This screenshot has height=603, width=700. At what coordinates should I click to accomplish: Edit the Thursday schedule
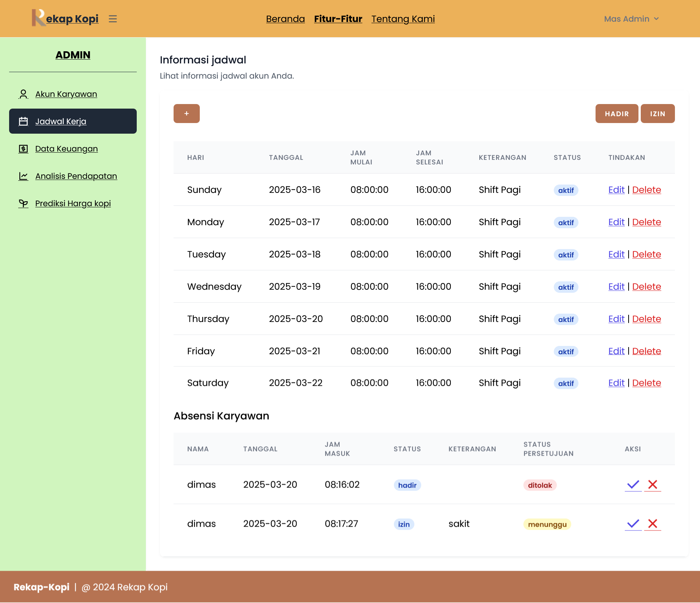[616, 319]
